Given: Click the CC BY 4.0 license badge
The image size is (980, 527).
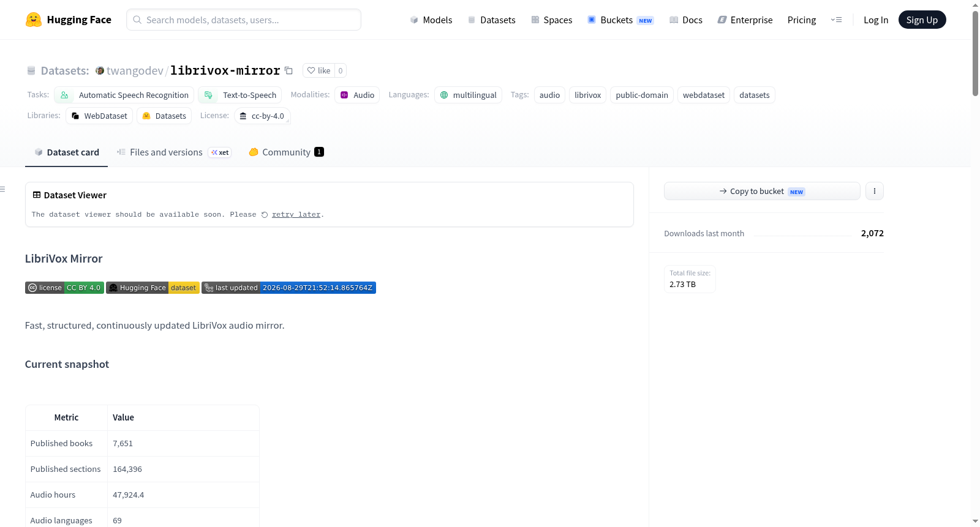Looking at the screenshot, I should [x=64, y=288].
